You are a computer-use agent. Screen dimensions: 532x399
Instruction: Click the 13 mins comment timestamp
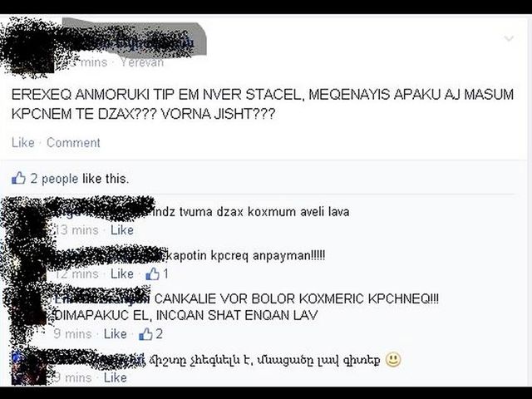pyautogui.click(x=77, y=230)
